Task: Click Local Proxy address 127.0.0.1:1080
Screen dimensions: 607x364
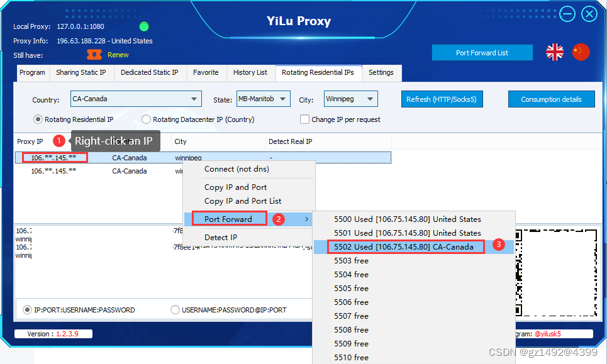Action: (81, 26)
